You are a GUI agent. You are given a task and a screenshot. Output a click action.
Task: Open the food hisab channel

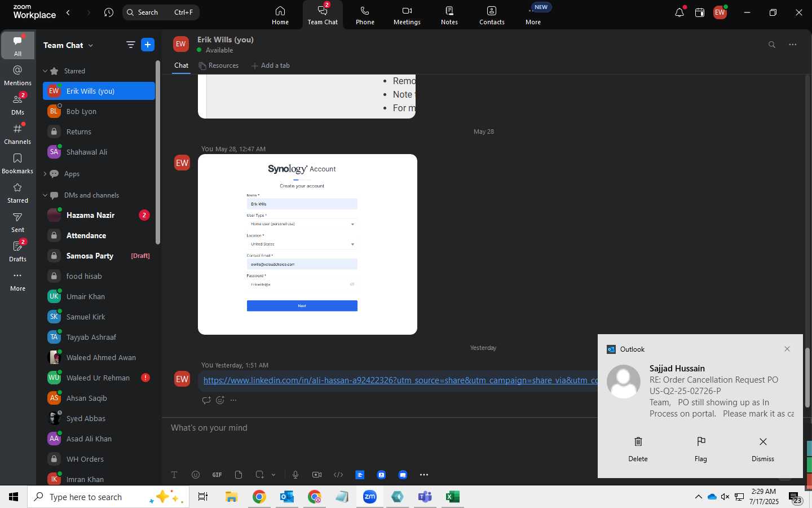tap(99, 276)
